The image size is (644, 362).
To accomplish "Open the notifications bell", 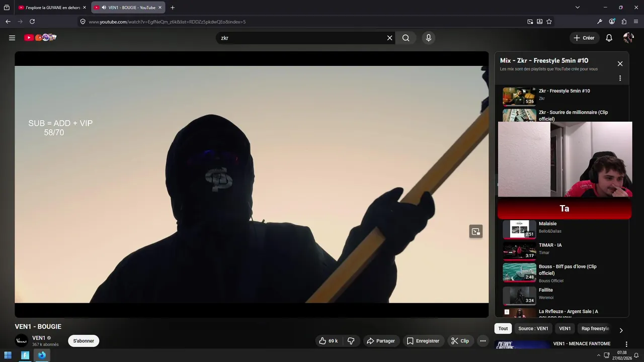I will tap(609, 38).
